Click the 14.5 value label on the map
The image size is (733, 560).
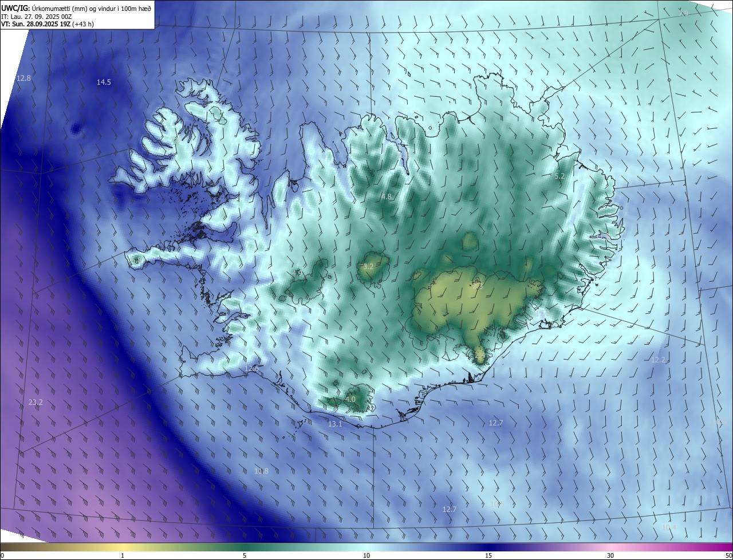click(x=104, y=82)
